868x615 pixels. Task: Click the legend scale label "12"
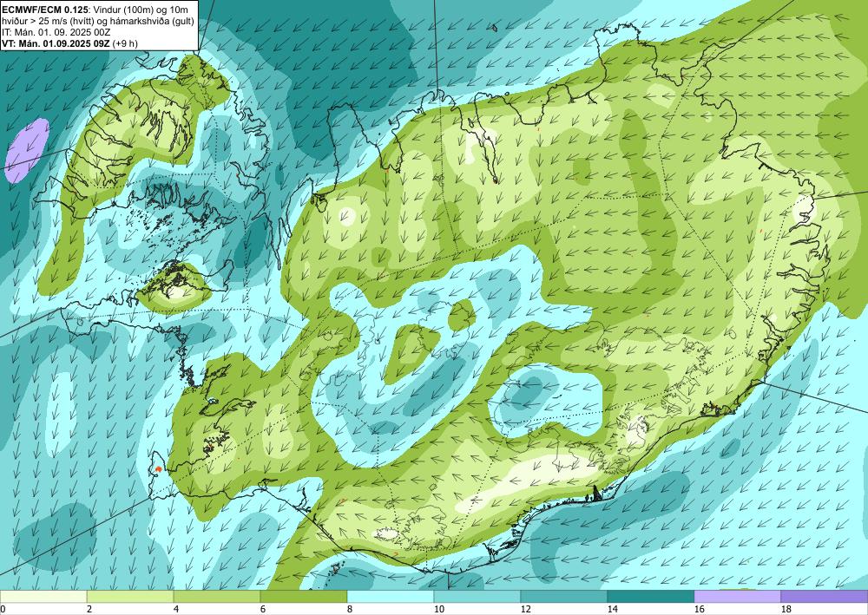point(526,610)
